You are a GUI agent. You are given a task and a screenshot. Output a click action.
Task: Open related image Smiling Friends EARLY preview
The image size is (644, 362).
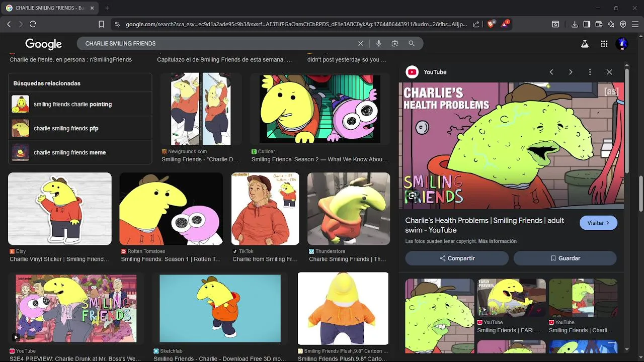coord(511,298)
